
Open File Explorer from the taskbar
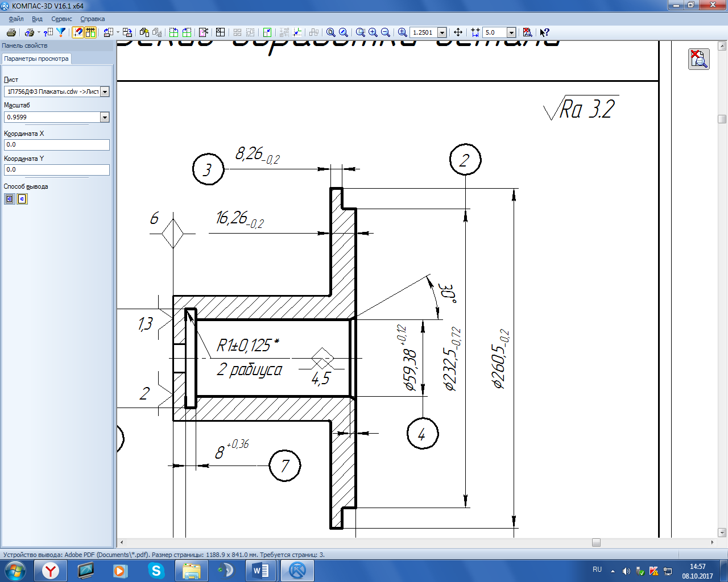pos(191,571)
